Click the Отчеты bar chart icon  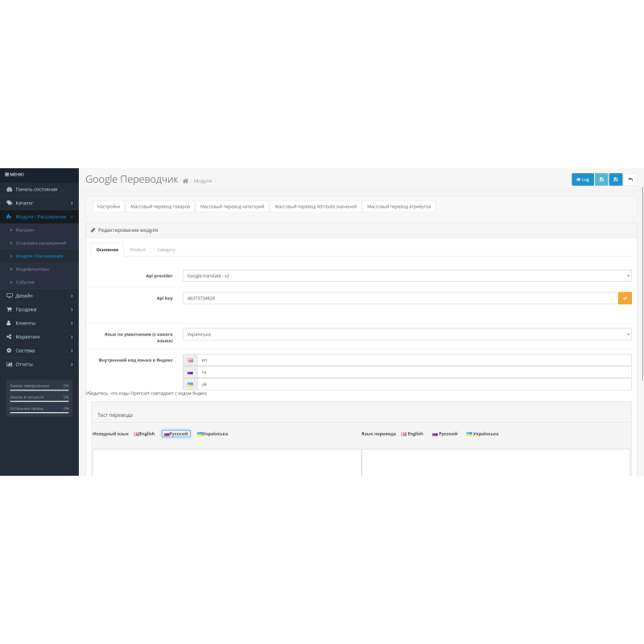pos(10,363)
